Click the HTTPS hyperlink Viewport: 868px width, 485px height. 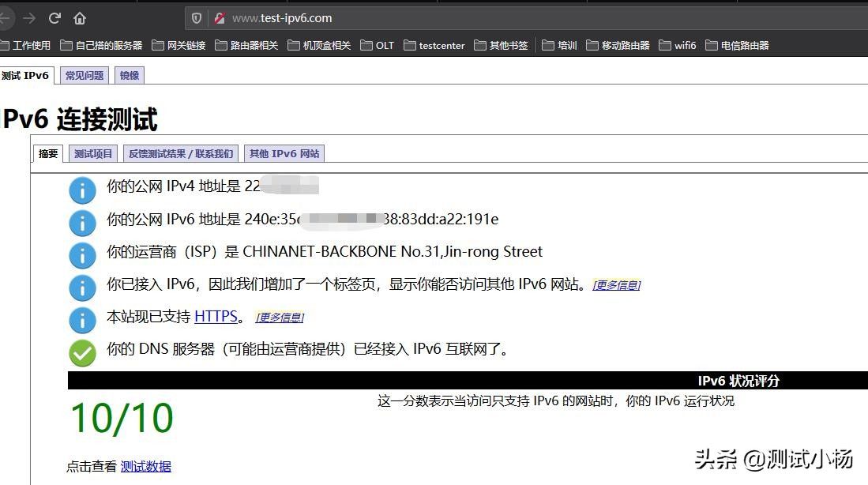tap(216, 317)
